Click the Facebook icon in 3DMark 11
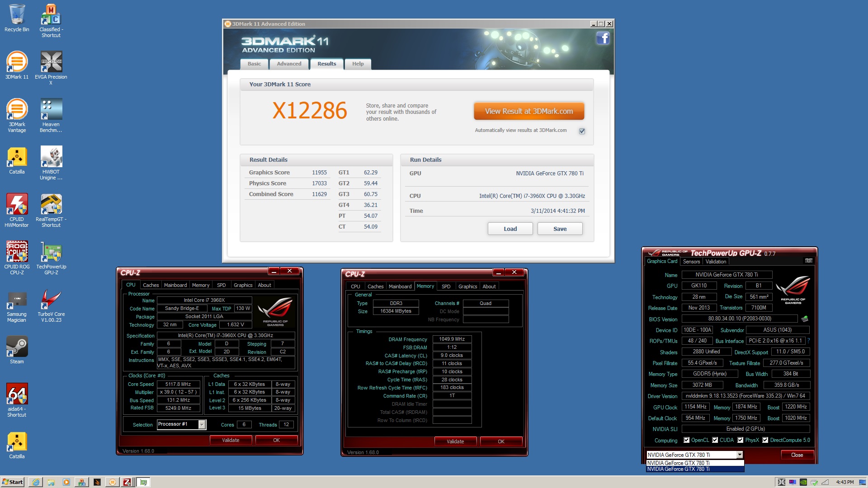868x488 pixels. [x=603, y=38]
